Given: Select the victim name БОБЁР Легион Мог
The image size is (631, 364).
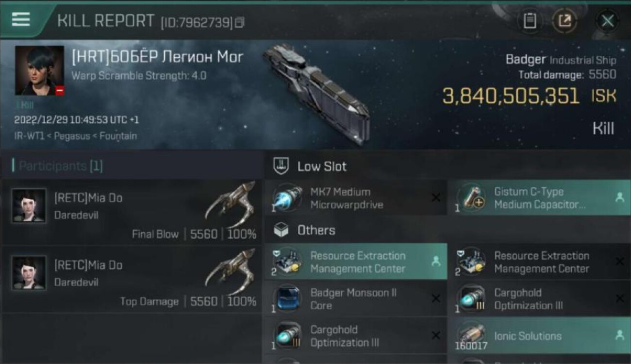Looking at the screenshot, I should (x=157, y=57).
